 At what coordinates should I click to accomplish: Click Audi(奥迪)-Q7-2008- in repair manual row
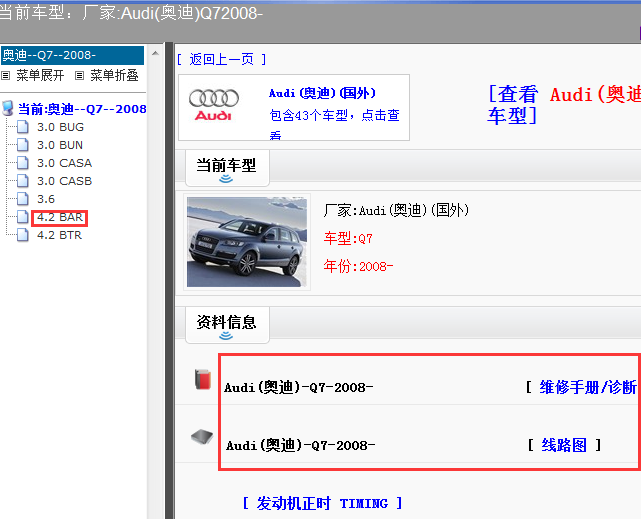(298, 387)
